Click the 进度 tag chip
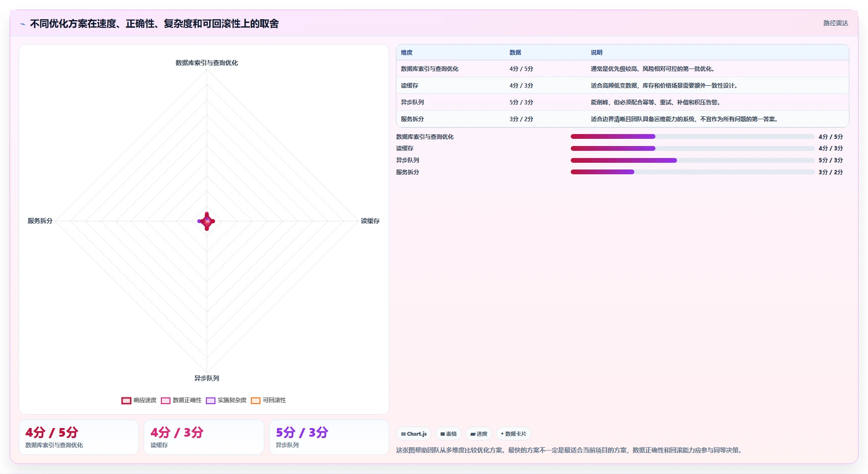The image size is (868, 474). (x=479, y=434)
